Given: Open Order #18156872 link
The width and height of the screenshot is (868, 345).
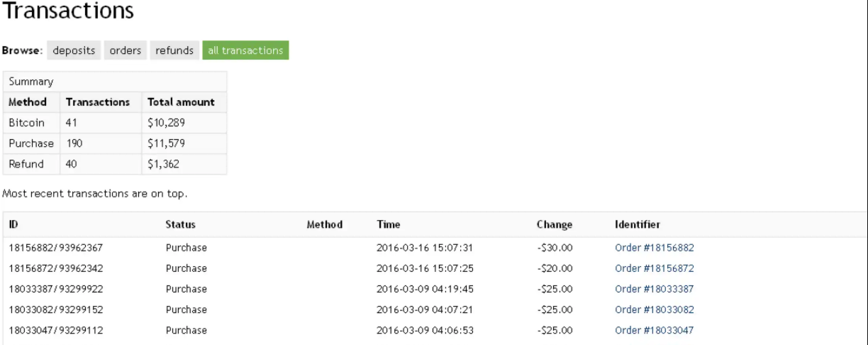Looking at the screenshot, I should (x=654, y=268).
